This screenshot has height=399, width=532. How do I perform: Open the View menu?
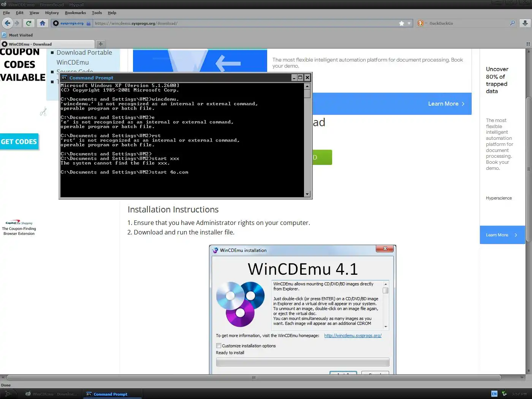click(x=34, y=13)
